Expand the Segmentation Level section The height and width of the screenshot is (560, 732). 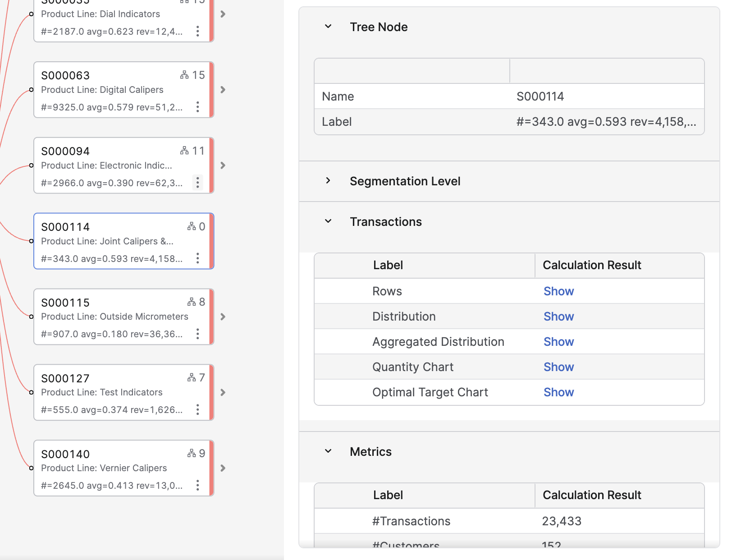(328, 181)
